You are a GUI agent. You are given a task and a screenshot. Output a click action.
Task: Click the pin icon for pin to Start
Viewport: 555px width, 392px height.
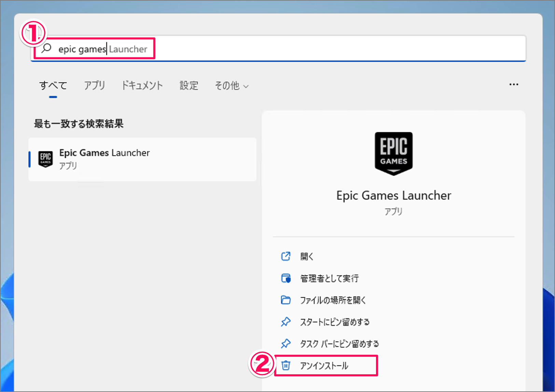[286, 322]
